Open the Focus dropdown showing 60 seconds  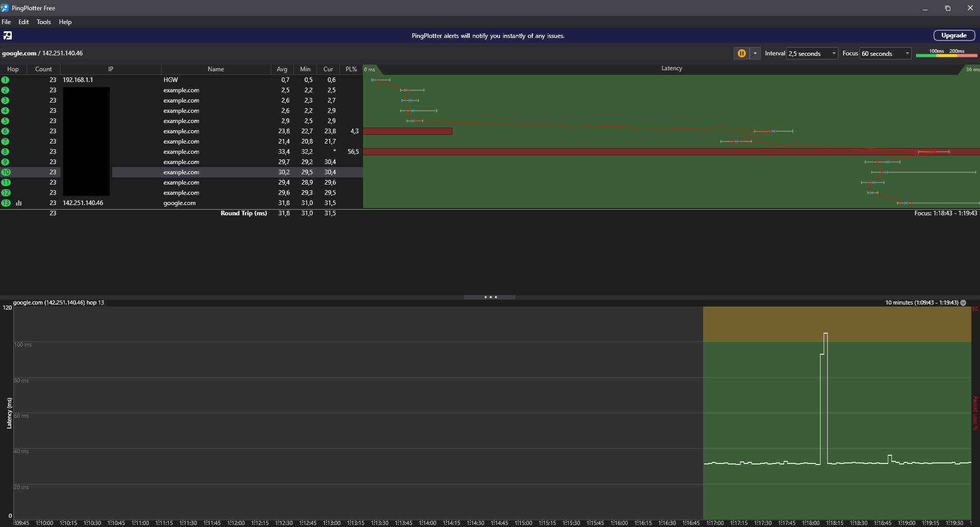tap(886, 53)
